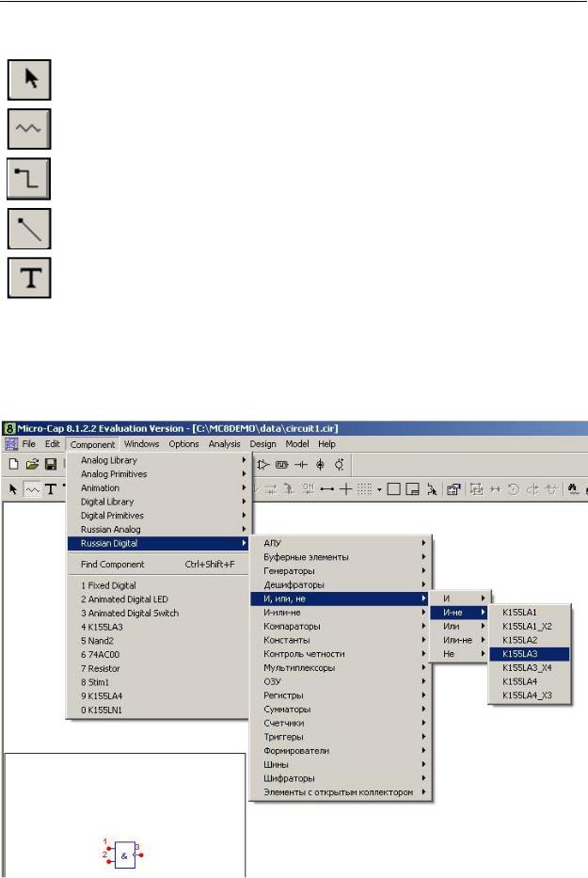Viewport: 588px width, 878px height.
Task: Expand the Russian Analog submenu
Action: click(157, 529)
